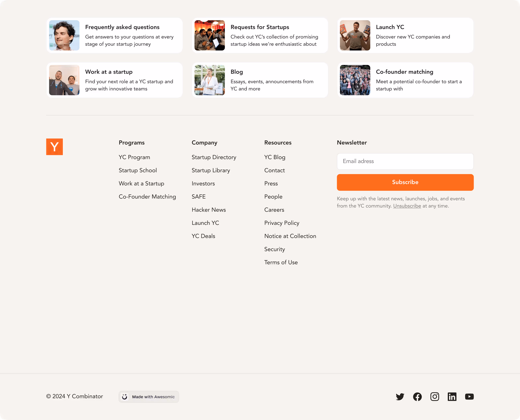Open the Work at a startup card title
Screen dimensions: 520x420
[x=109, y=72]
